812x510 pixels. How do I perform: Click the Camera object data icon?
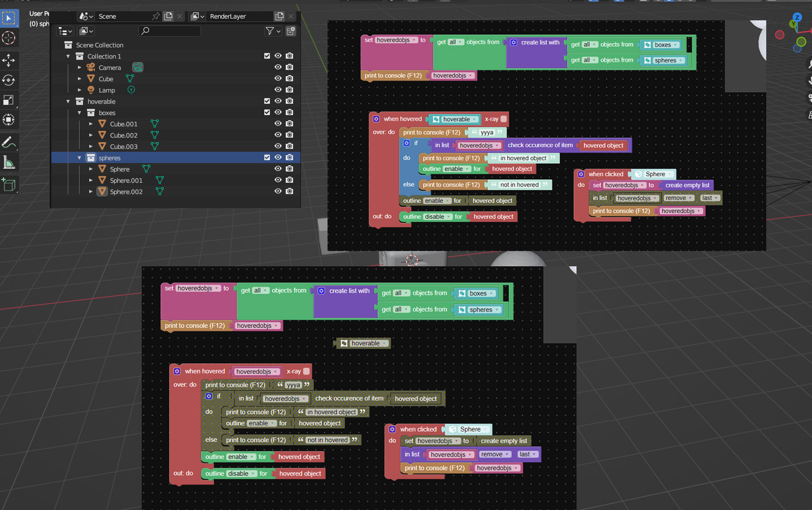click(137, 67)
